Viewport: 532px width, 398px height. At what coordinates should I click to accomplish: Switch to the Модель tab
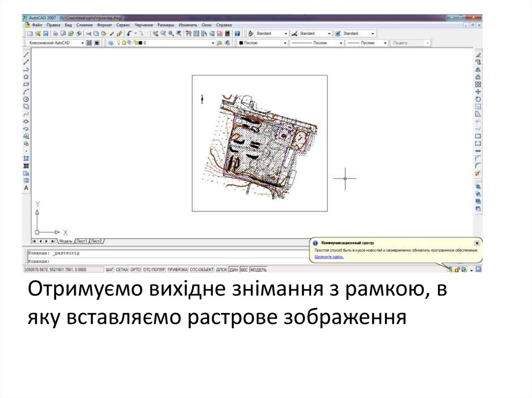tap(65, 241)
